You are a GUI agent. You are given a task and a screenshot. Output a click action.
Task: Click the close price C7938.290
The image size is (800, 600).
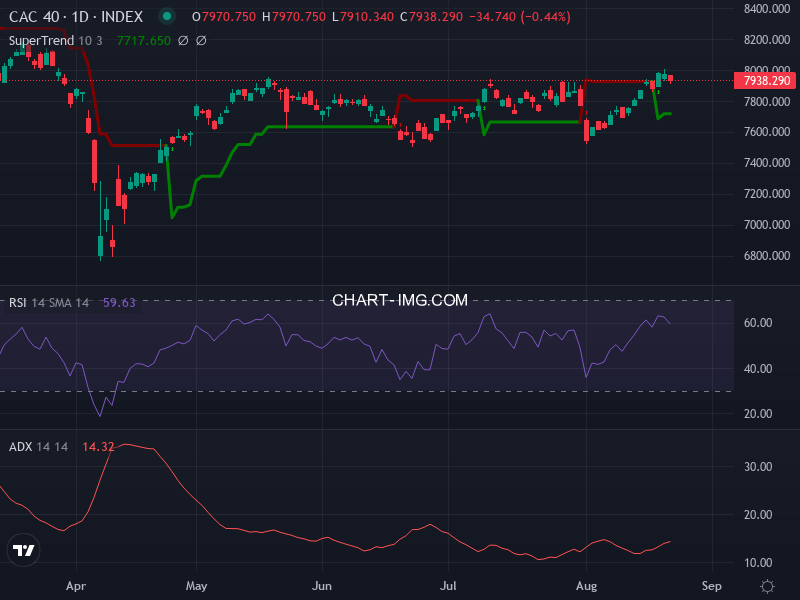(431, 17)
